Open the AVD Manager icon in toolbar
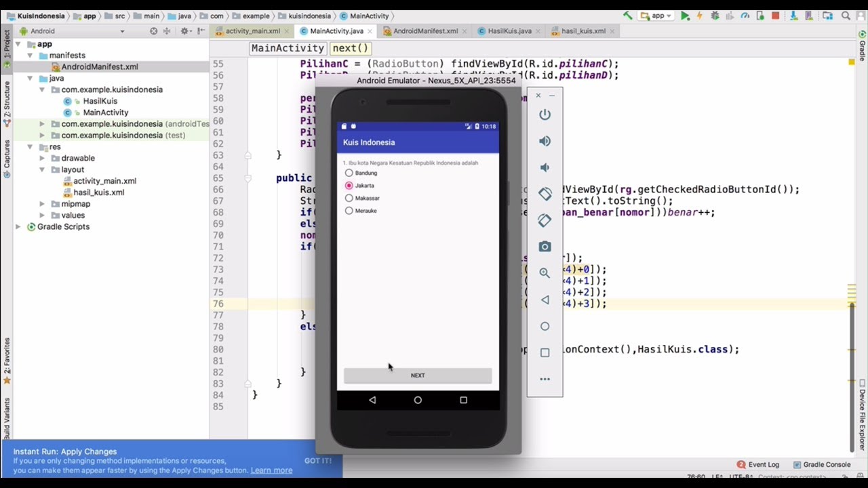This screenshot has width=868, height=488. pos(808,16)
